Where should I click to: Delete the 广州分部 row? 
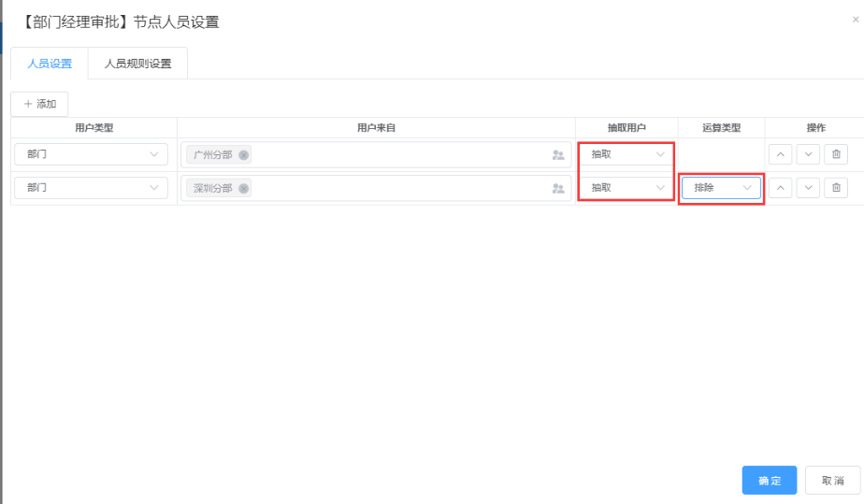(836, 155)
